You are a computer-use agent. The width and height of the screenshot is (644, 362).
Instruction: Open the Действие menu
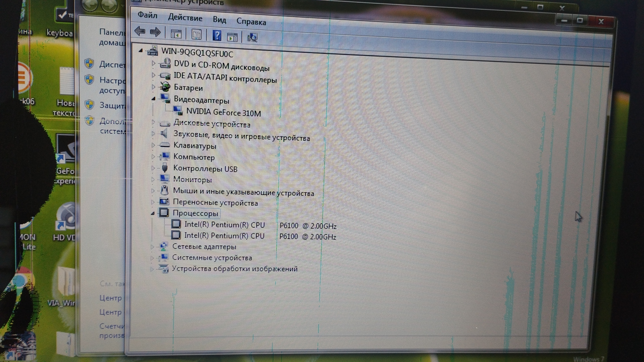coord(185,18)
